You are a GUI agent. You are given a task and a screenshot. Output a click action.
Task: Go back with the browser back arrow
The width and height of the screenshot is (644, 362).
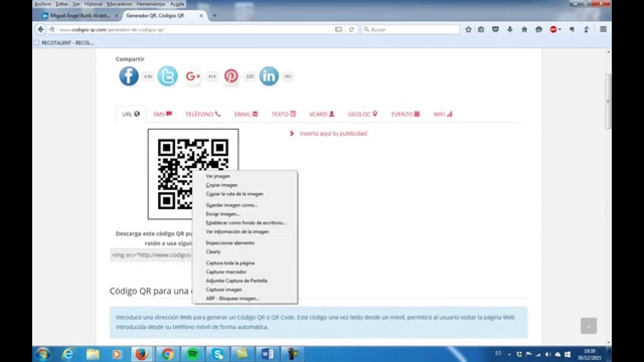(x=41, y=30)
